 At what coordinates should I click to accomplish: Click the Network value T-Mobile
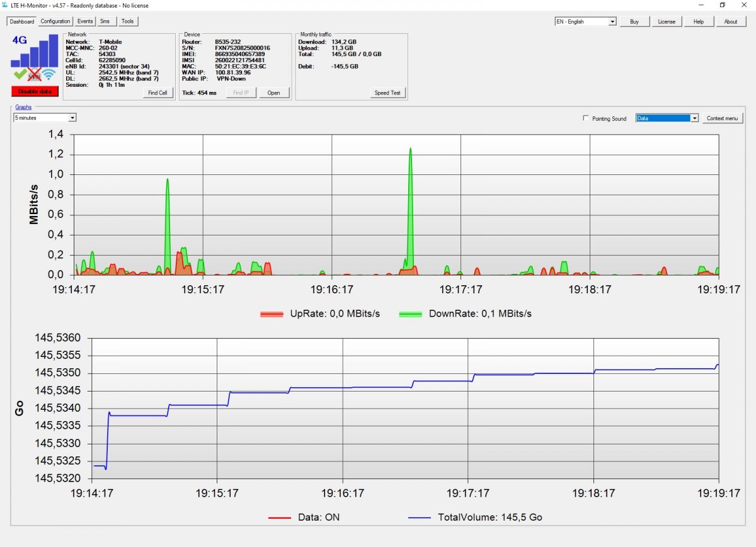pos(110,42)
